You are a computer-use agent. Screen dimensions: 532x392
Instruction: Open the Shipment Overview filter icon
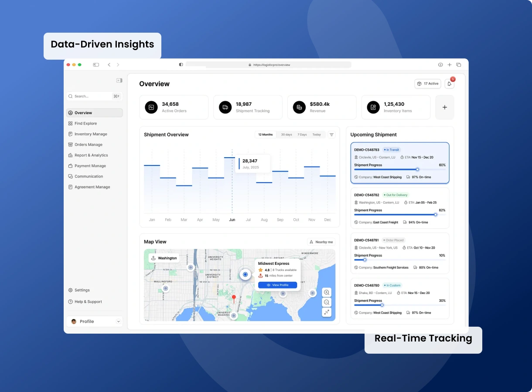pyautogui.click(x=332, y=135)
